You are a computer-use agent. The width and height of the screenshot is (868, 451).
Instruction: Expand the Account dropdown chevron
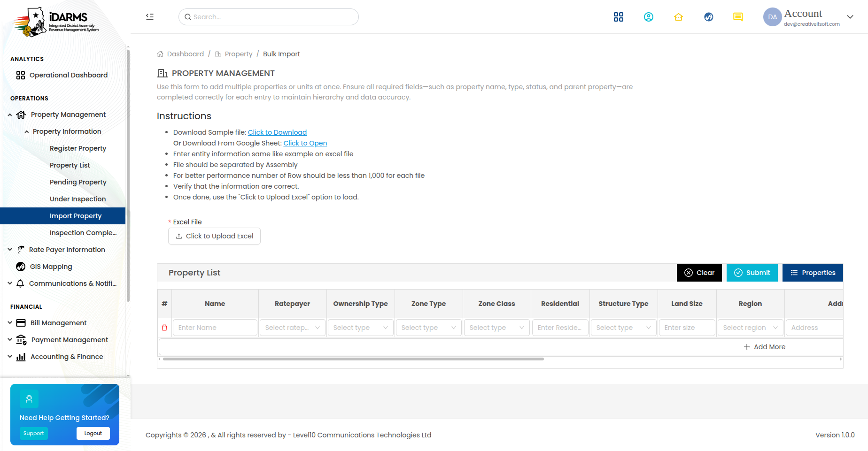tap(850, 17)
